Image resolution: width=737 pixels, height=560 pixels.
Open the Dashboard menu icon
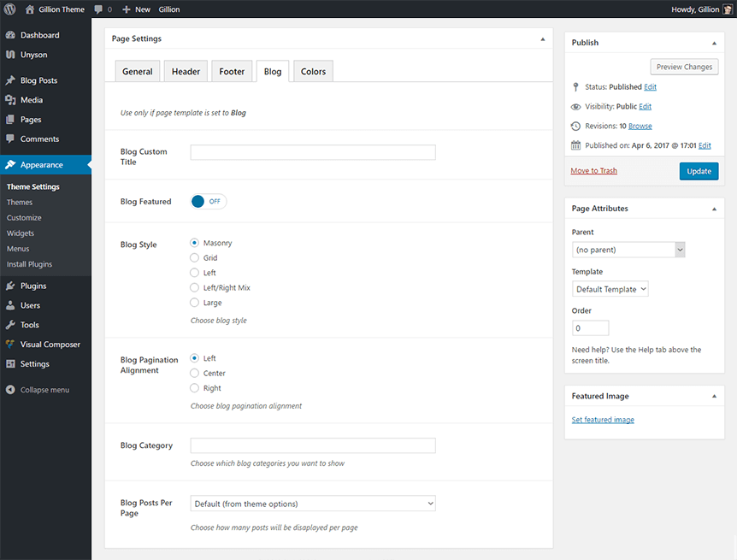tap(10, 35)
